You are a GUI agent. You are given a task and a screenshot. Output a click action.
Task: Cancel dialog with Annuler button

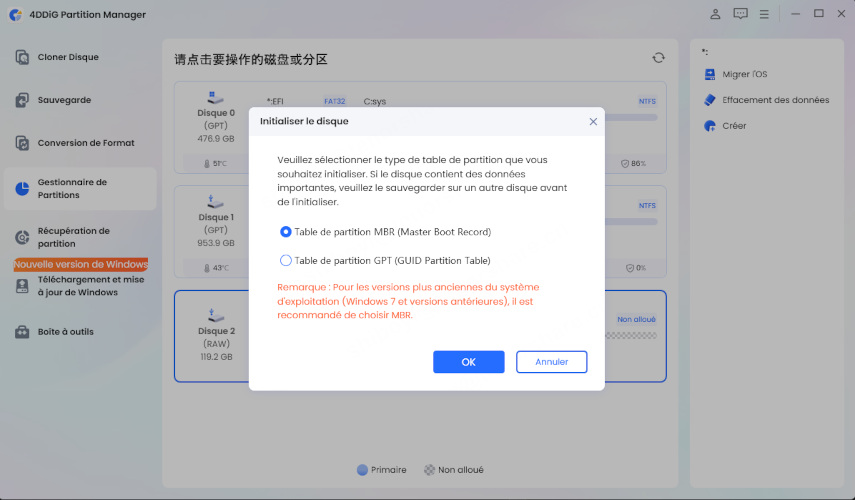click(551, 362)
